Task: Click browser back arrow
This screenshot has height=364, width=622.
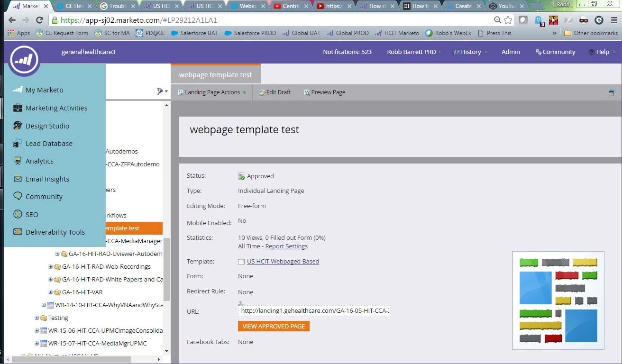Action: tap(12, 20)
